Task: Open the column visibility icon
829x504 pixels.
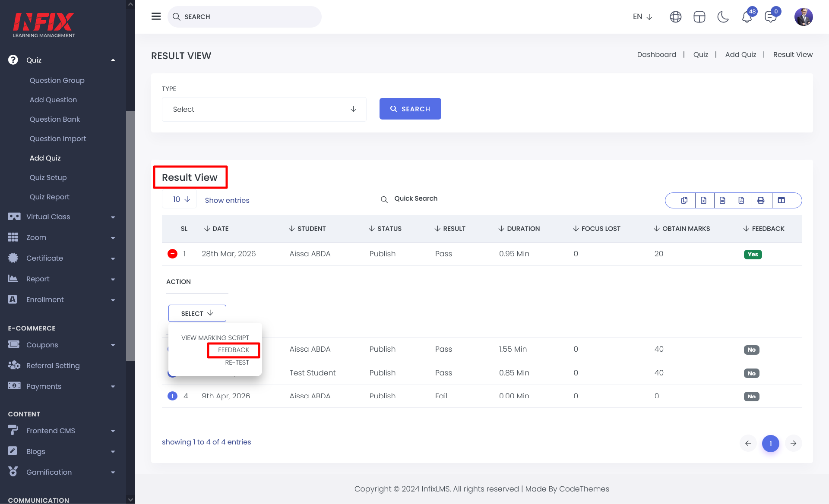Action: (781, 200)
